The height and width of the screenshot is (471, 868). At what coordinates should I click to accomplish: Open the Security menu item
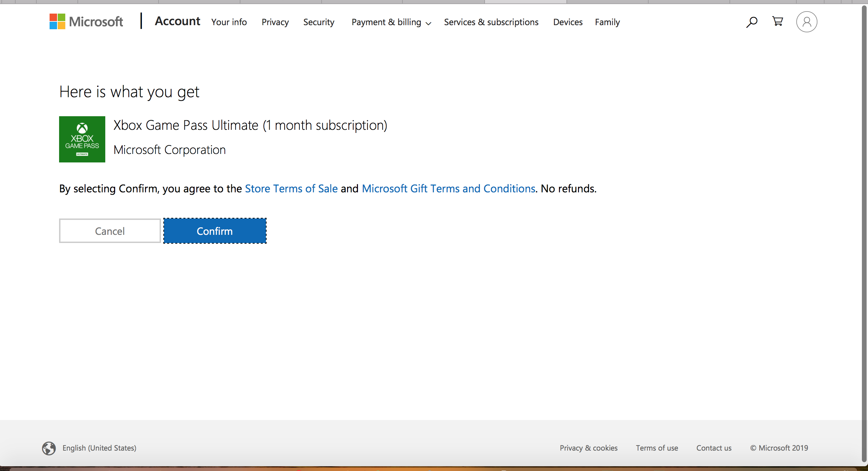click(x=319, y=22)
